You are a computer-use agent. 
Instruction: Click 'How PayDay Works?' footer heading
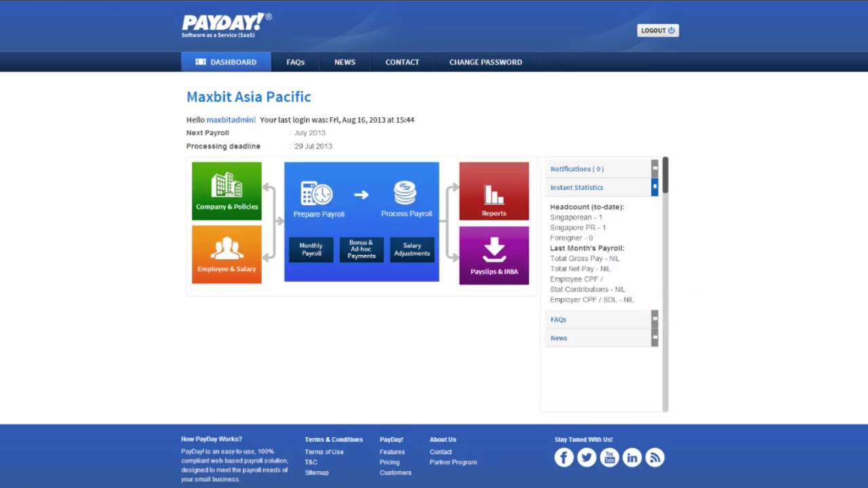pos(212,439)
